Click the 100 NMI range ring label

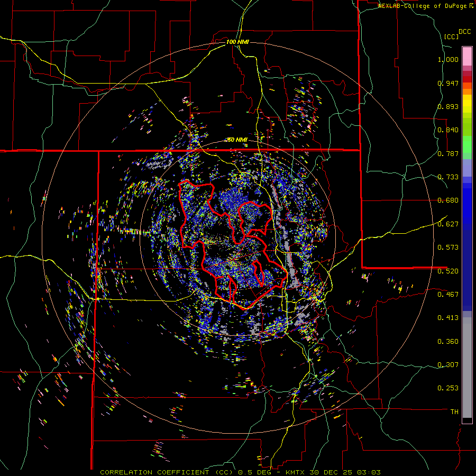pyautogui.click(x=237, y=42)
